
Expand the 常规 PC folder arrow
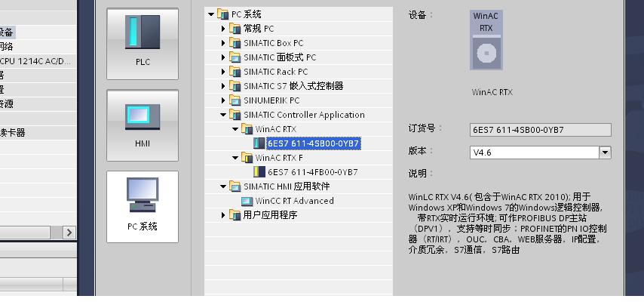tap(223, 29)
